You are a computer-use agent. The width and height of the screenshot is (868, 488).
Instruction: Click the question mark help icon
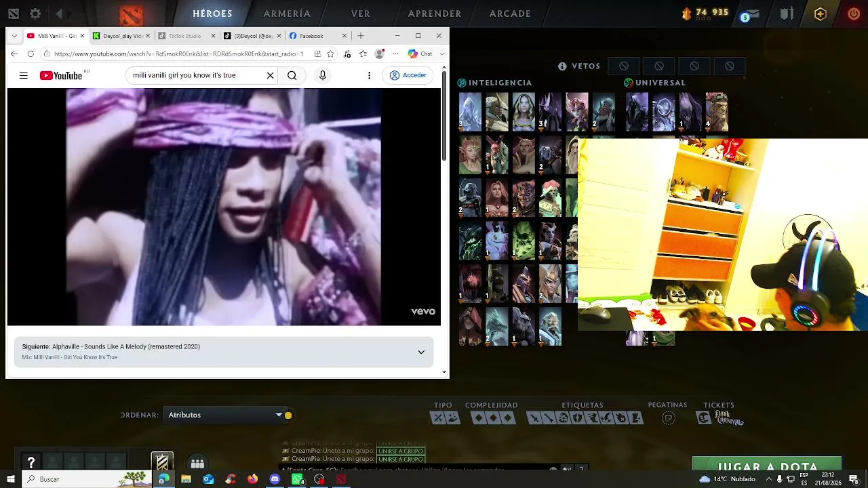tap(31, 463)
